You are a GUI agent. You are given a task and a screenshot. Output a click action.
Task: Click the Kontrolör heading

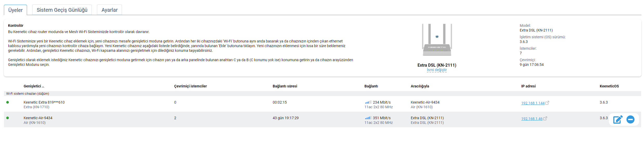click(16, 26)
